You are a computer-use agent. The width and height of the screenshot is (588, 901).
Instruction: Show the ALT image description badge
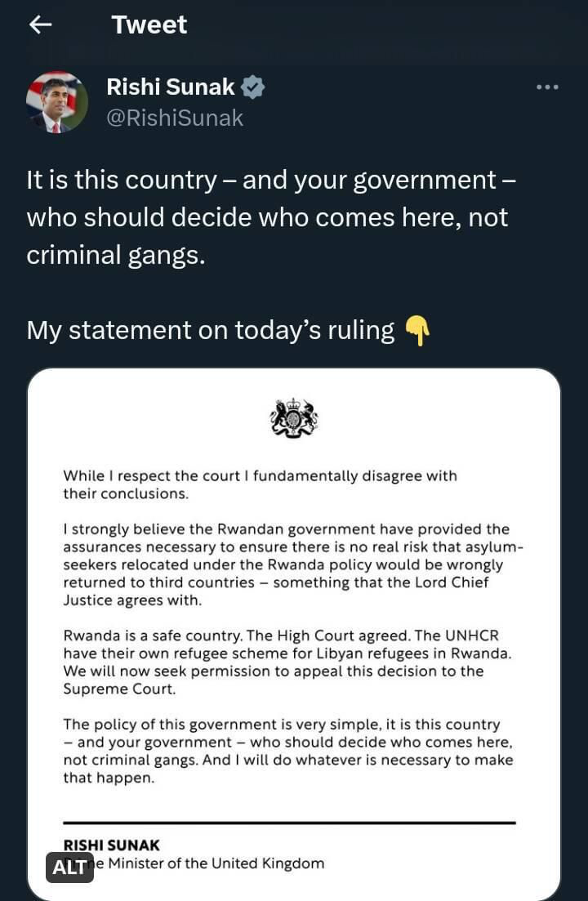pyautogui.click(x=70, y=867)
